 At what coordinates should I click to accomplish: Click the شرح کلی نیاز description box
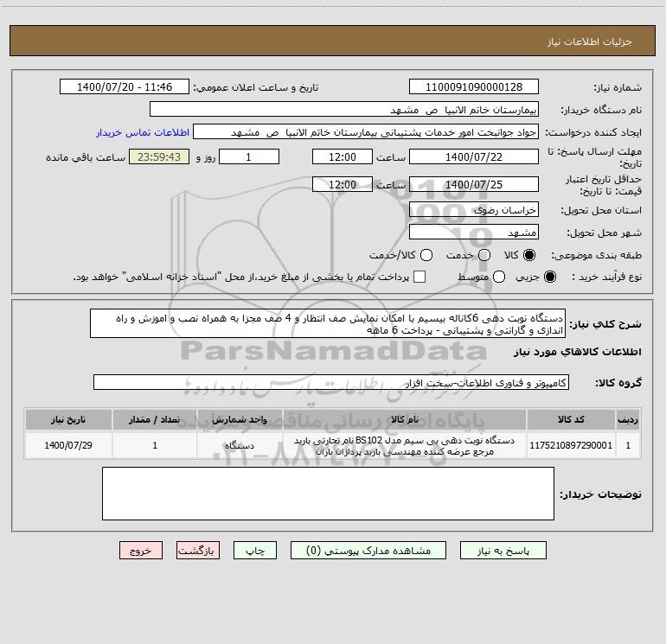click(328, 323)
